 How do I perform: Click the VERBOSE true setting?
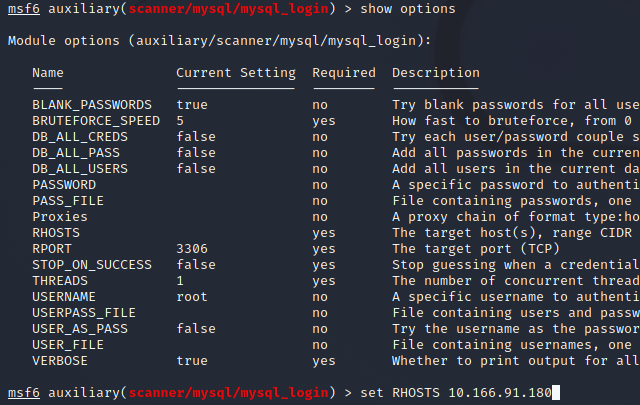(192, 360)
